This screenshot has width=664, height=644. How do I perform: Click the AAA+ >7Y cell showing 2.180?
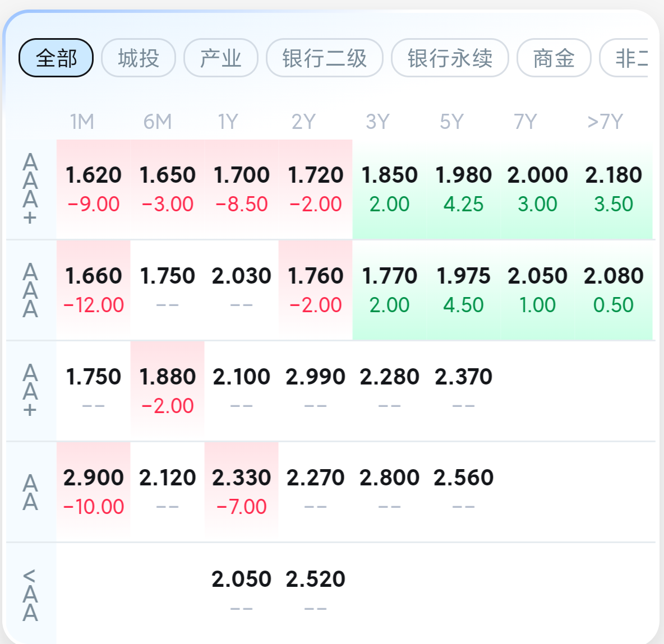[x=613, y=189]
